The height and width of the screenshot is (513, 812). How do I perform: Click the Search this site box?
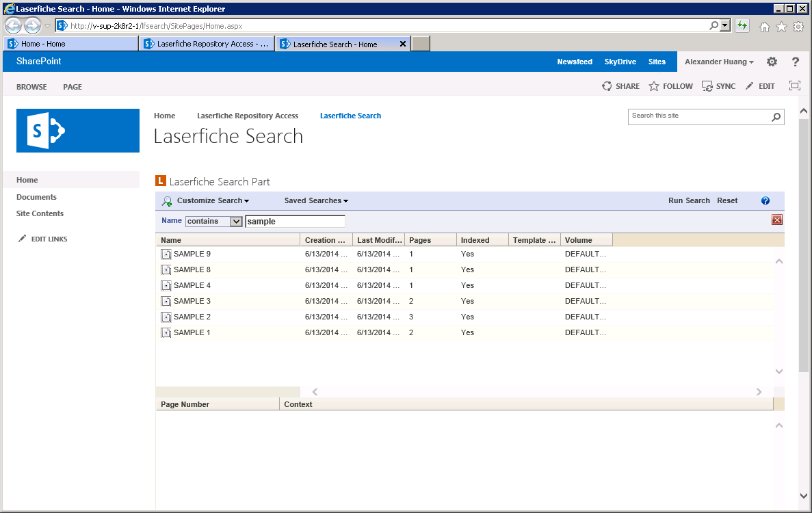[x=700, y=116]
